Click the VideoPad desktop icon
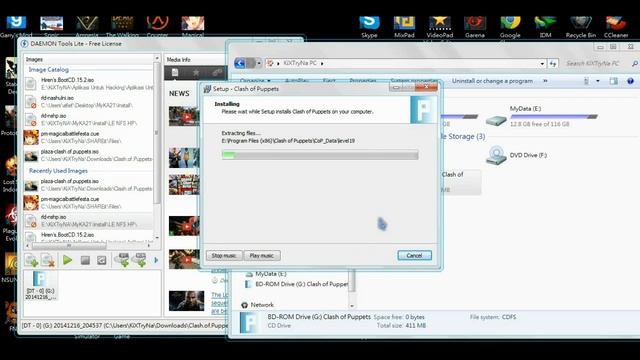The height and width of the screenshot is (360, 640). click(440, 27)
